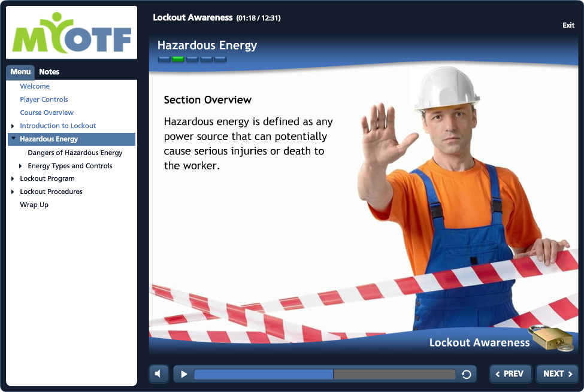
Task: Click the play button in the player bar
Action: pos(184,374)
